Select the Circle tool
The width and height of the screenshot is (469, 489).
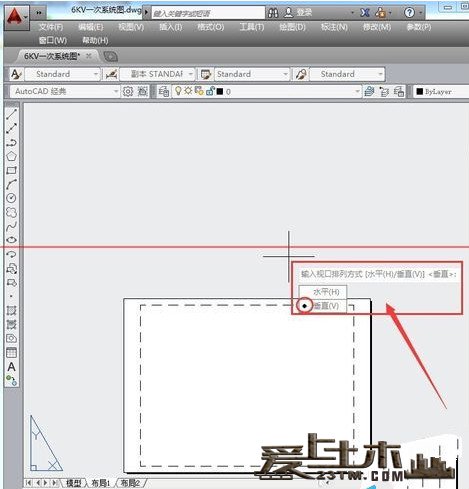point(11,198)
